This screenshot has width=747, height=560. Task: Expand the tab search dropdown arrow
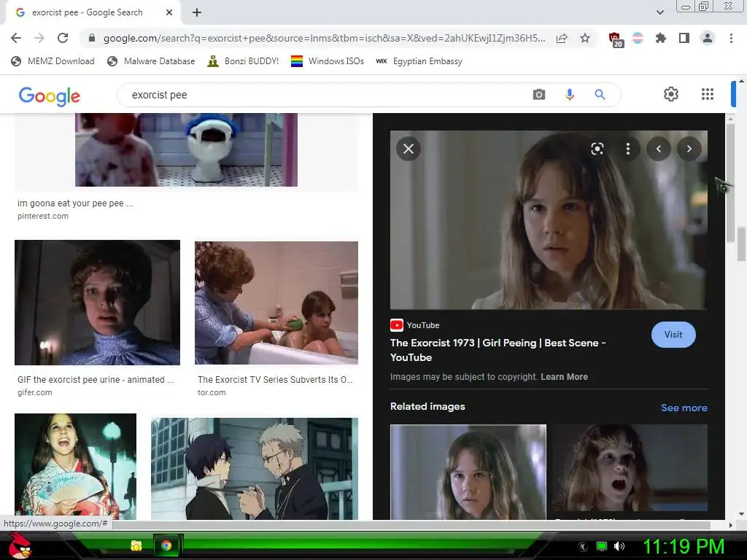(659, 12)
